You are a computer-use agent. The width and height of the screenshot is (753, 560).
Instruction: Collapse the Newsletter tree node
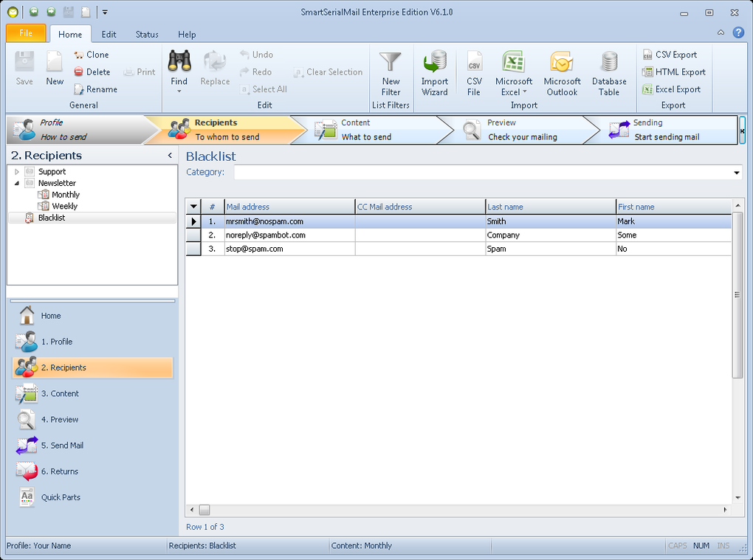pos(17,183)
